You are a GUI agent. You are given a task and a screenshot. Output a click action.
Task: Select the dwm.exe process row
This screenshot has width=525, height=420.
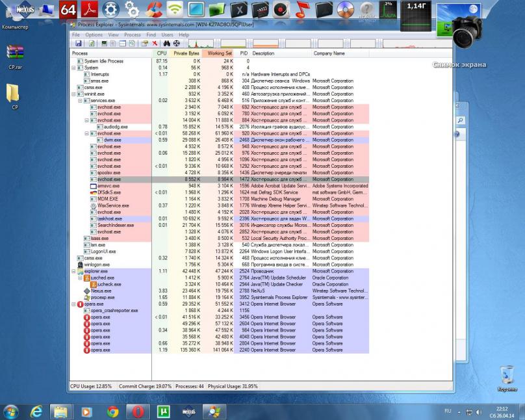coord(220,140)
